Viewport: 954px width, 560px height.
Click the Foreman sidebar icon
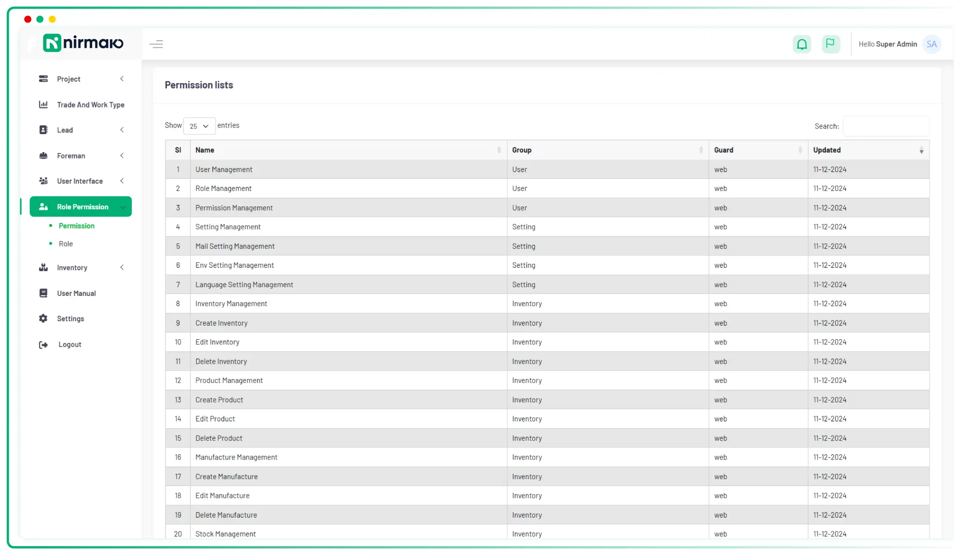43,155
